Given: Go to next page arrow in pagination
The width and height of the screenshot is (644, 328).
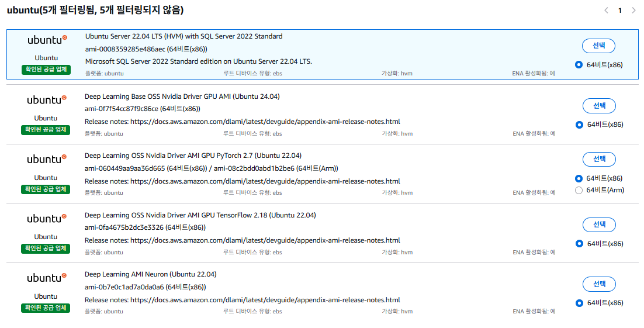Looking at the screenshot, I should pyautogui.click(x=633, y=11).
